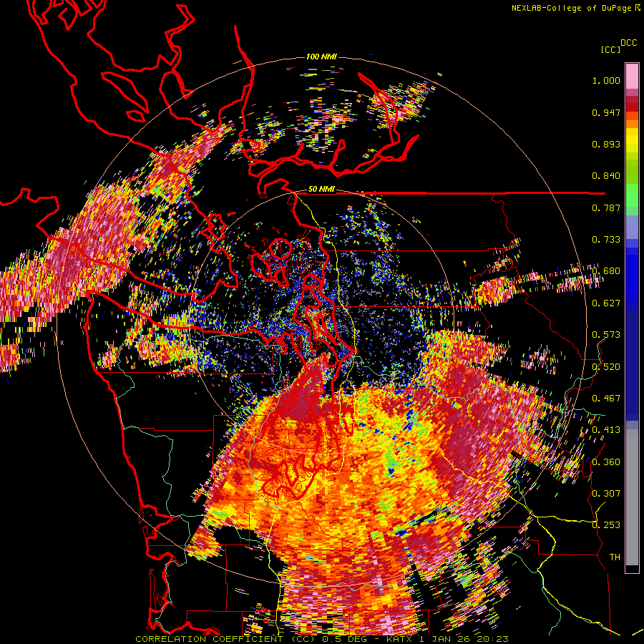
Task: Click the [CC] units label
Action: click(610, 49)
